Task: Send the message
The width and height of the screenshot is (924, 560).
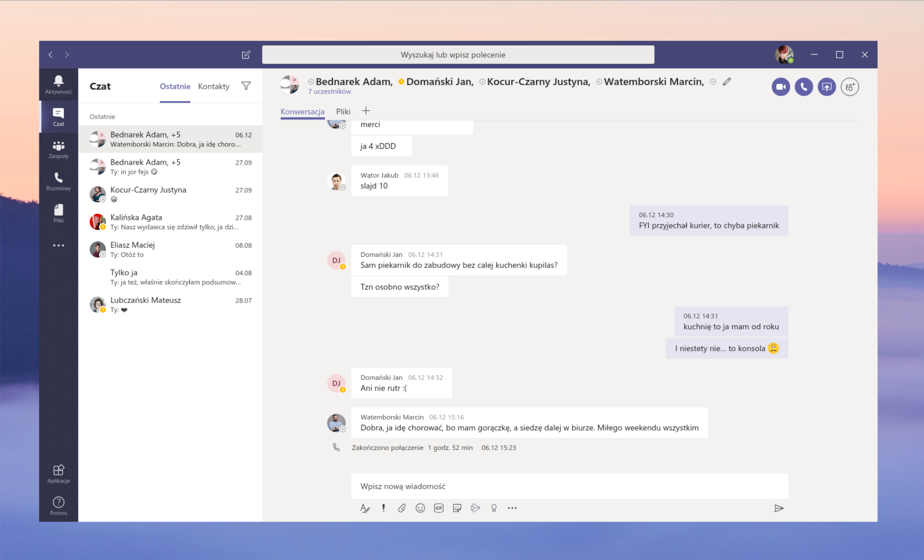Action: (x=779, y=508)
